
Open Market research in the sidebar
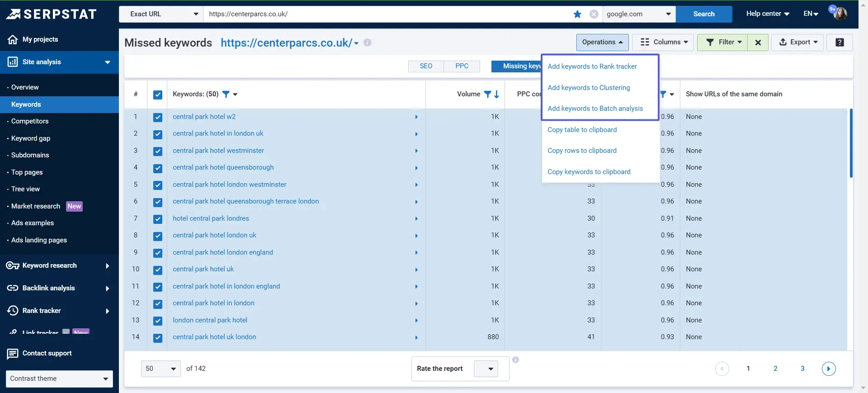36,206
